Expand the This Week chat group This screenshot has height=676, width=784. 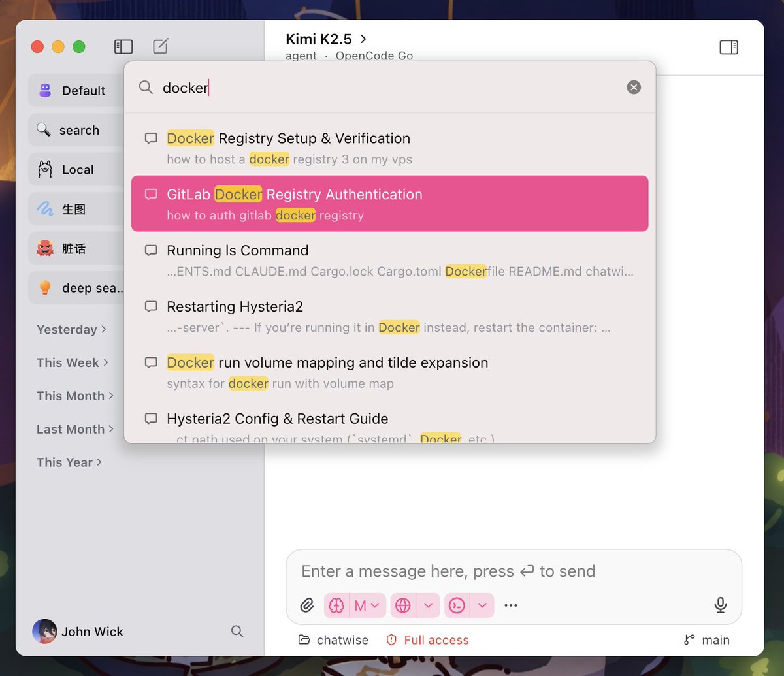tap(73, 362)
